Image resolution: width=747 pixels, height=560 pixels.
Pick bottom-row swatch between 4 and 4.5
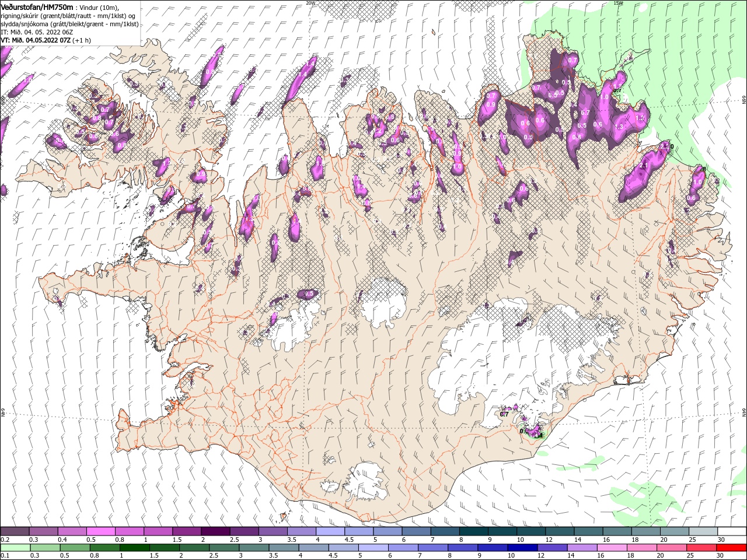click(314, 548)
